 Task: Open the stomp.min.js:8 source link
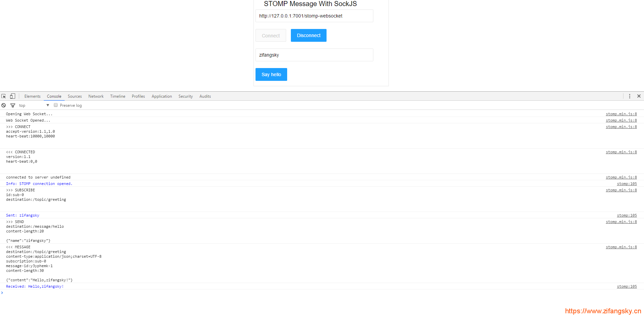tap(621, 114)
